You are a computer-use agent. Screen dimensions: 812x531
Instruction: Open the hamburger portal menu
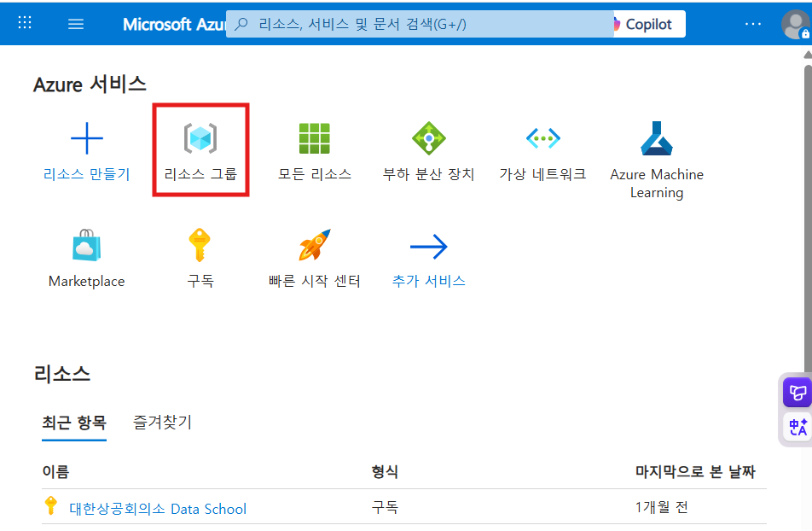pos(76,24)
